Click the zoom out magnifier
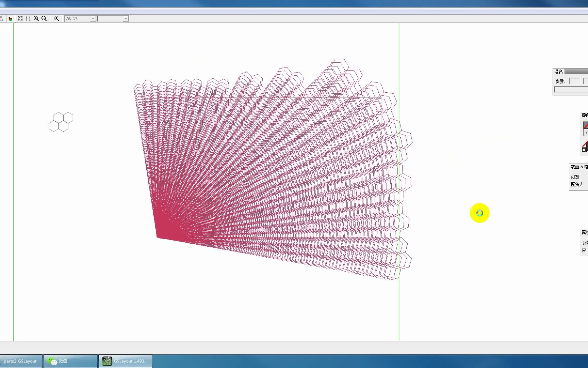This screenshot has width=588, height=368. click(x=44, y=19)
